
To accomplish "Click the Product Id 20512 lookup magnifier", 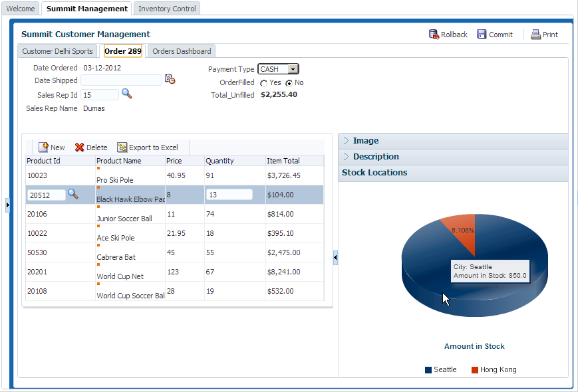I will [x=73, y=194].
